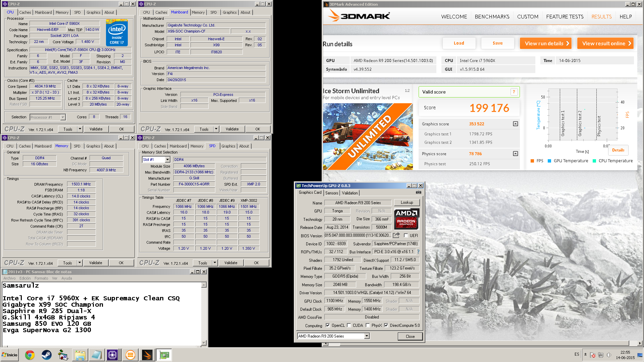Collapse the Graphics score section

coord(516,124)
